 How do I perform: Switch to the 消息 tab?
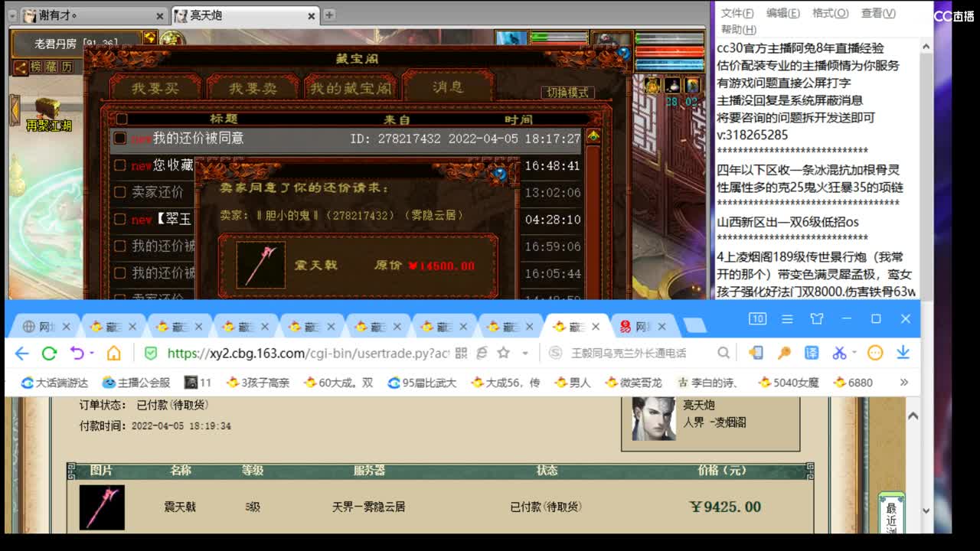[448, 87]
